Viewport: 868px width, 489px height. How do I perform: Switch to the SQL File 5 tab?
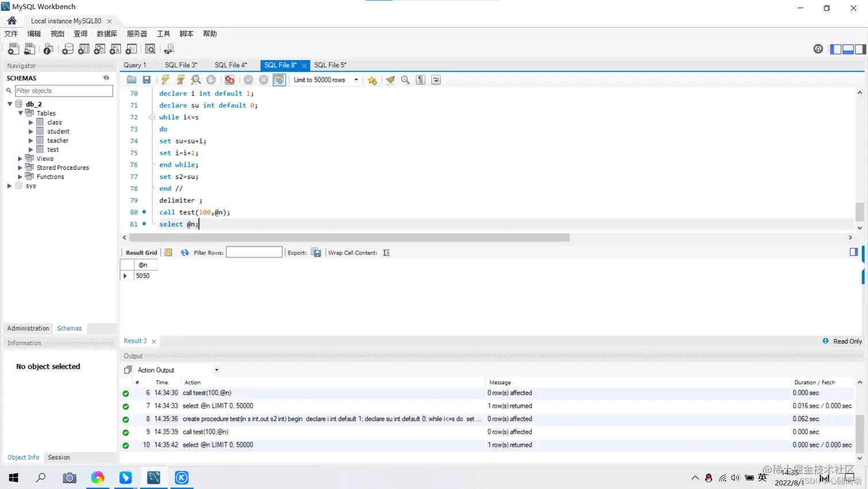click(330, 65)
